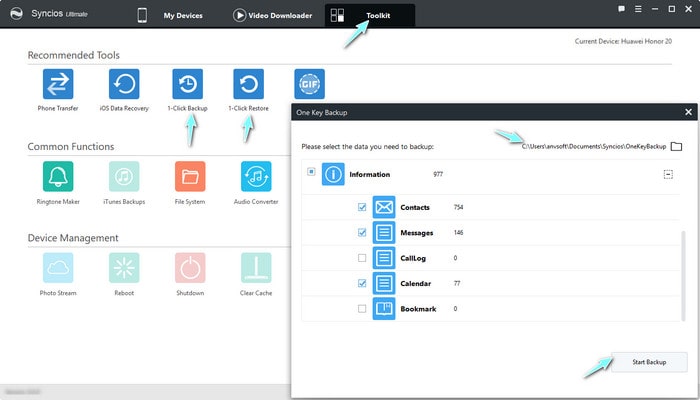This screenshot has height=400, width=700.
Task: Click the Messages row icon
Action: [x=384, y=233]
